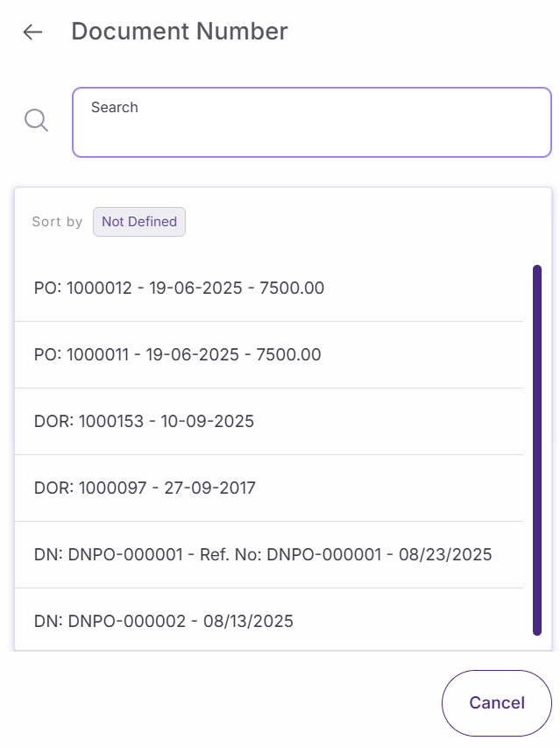Go back using the left arrow icon

tap(32, 32)
